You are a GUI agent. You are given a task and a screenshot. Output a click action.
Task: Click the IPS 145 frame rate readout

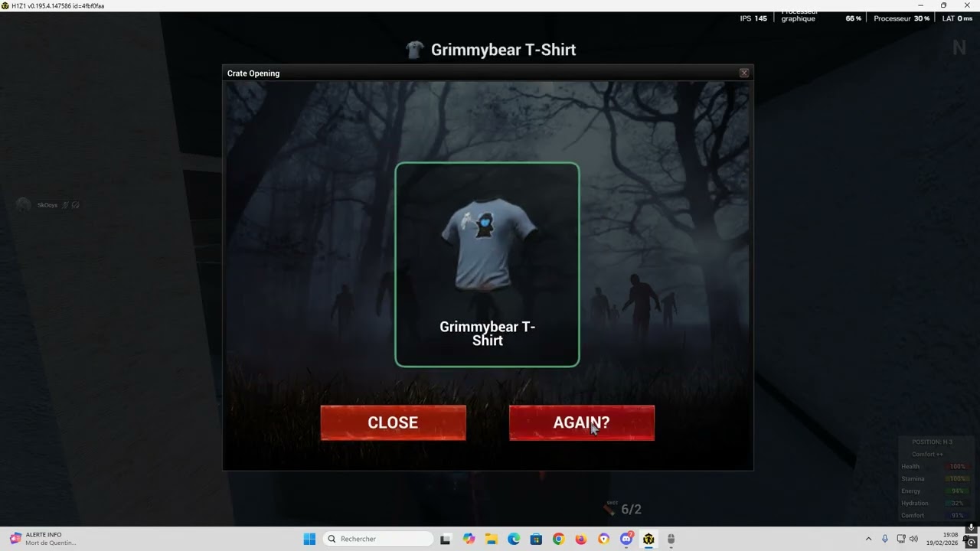click(753, 18)
